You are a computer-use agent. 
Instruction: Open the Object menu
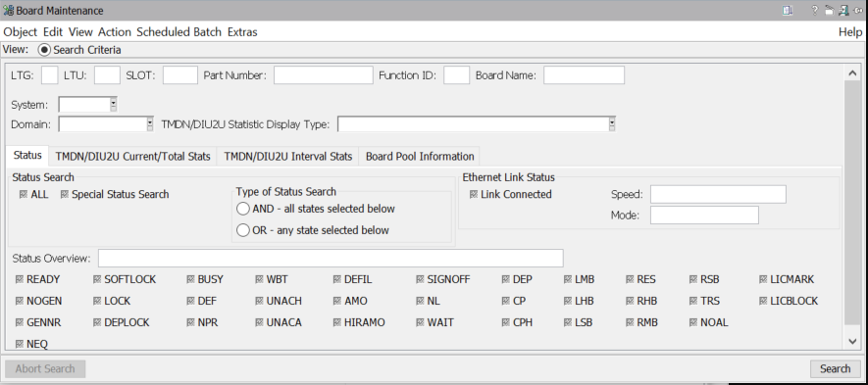pyautogui.click(x=20, y=32)
